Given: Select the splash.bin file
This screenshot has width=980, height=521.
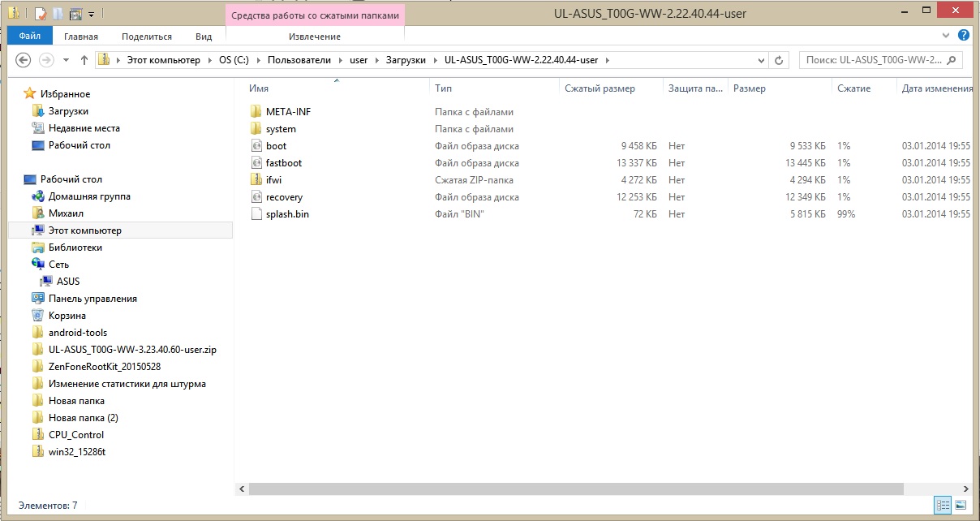Looking at the screenshot, I should tap(286, 214).
